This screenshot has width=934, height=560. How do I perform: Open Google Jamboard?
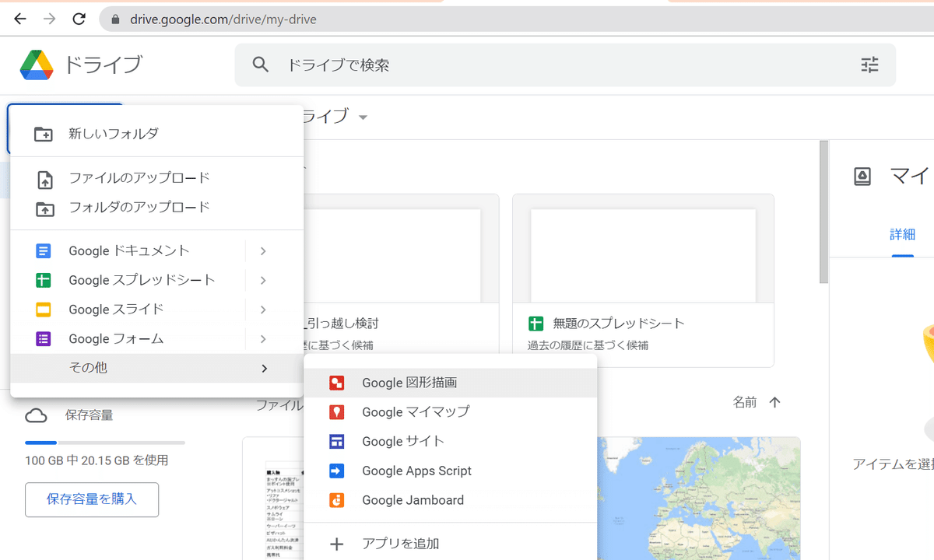pyautogui.click(x=450, y=501)
